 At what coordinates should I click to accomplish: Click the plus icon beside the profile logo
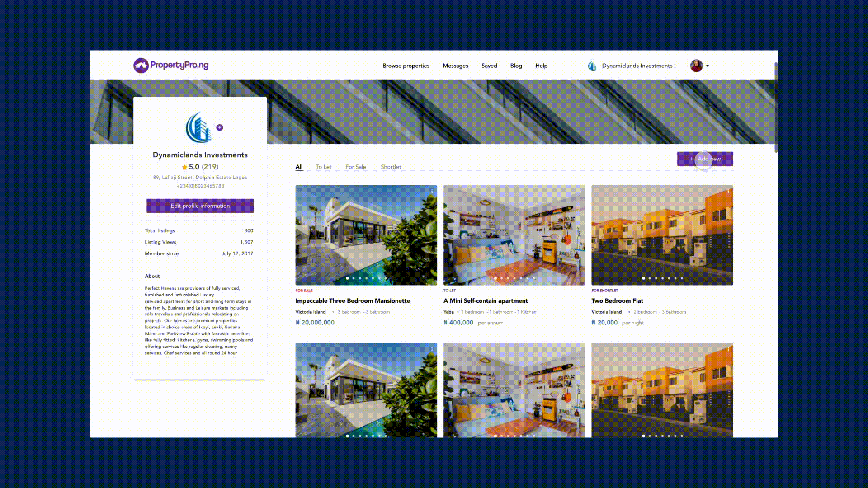[x=220, y=127]
